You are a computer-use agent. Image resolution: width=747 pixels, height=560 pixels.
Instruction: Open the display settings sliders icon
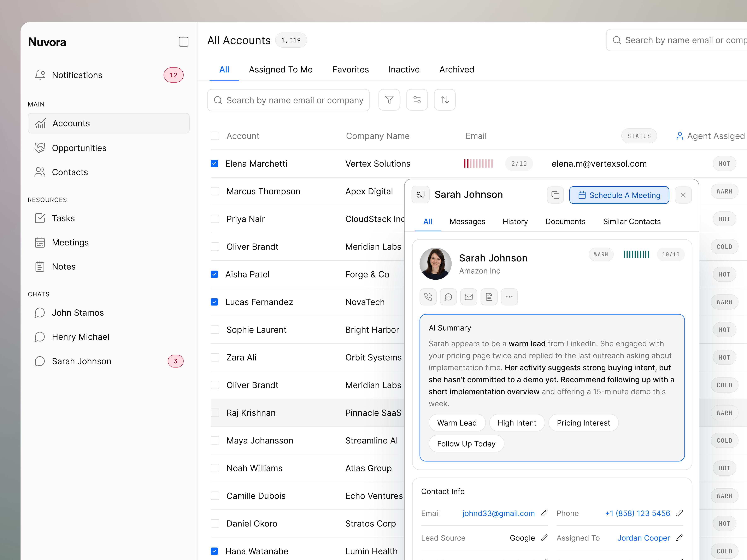[417, 100]
